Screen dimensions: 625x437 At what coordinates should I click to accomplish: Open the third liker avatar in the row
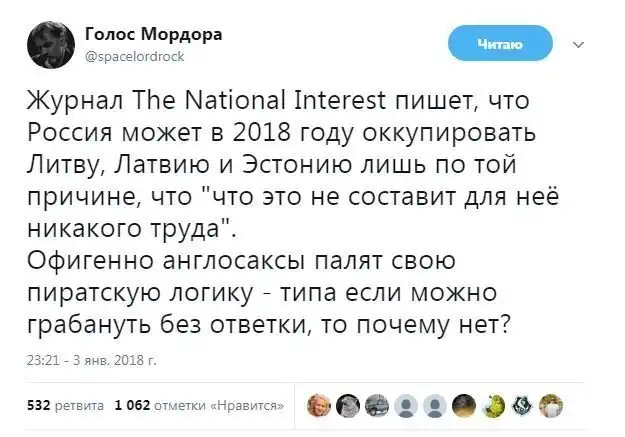click(377, 404)
